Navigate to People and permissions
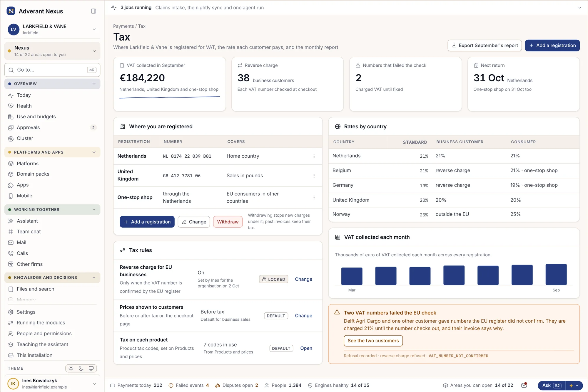 [x=52, y=334]
